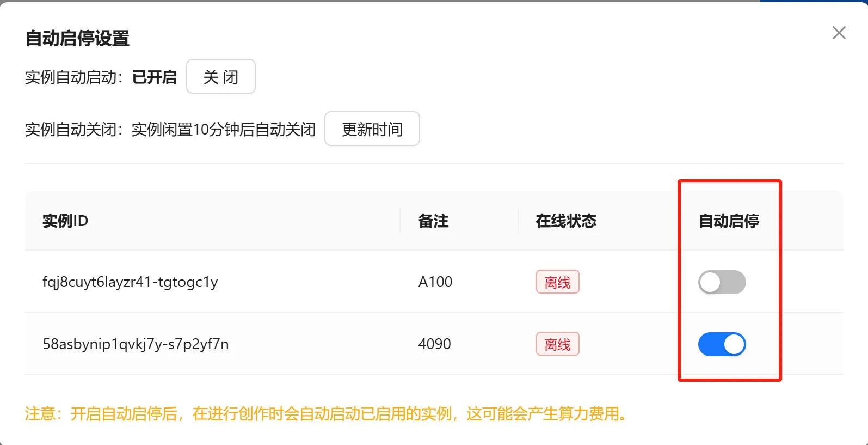Click the 离线 tag in the A100 row
Image resolution: width=868 pixels, height=445 pixels.
coord(557,282)
